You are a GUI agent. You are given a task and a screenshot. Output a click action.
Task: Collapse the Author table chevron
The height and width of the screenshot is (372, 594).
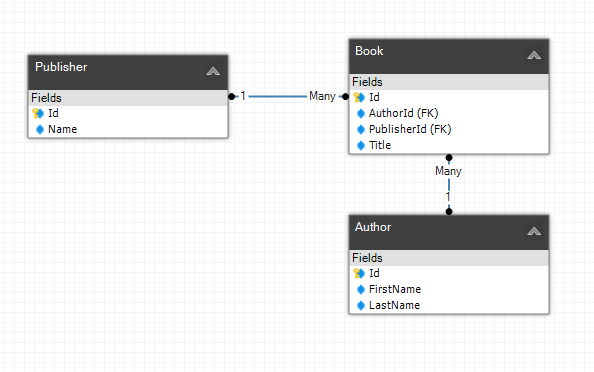coord(534,231)
